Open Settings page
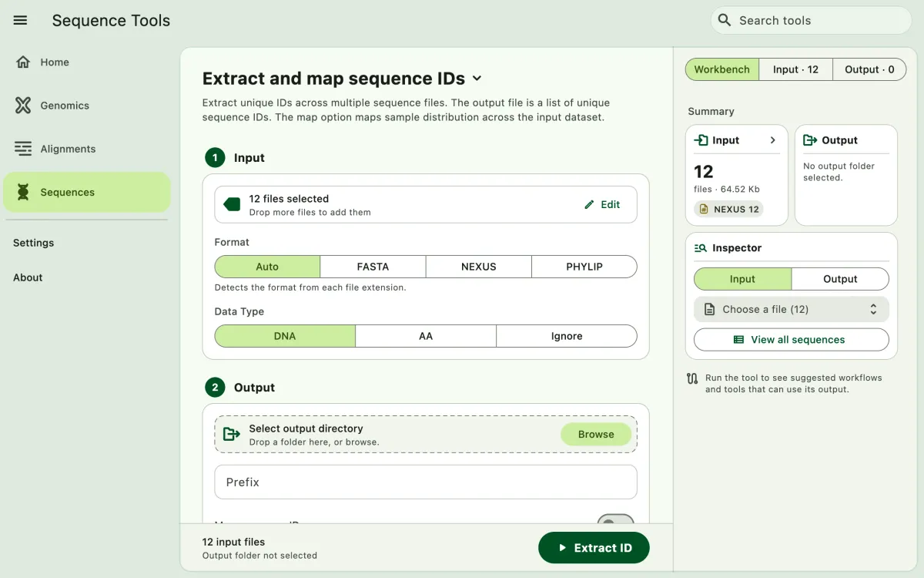The image size is (924, 578). coord(34,243)
